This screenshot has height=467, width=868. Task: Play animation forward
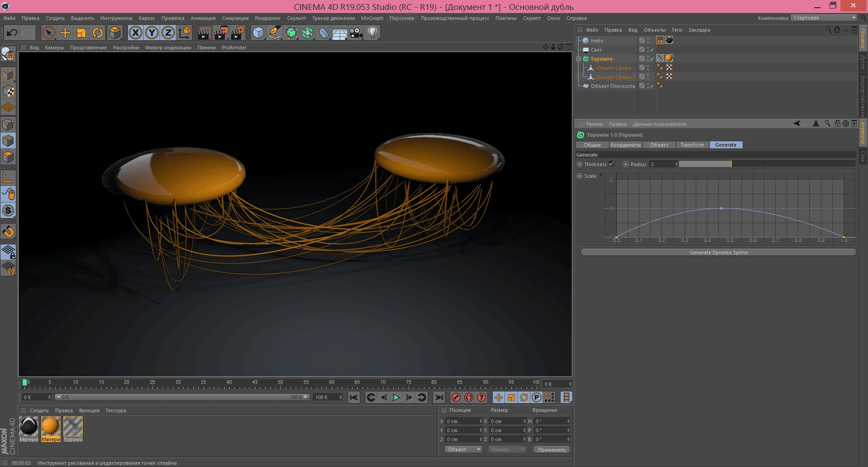[x=396, y=397]
